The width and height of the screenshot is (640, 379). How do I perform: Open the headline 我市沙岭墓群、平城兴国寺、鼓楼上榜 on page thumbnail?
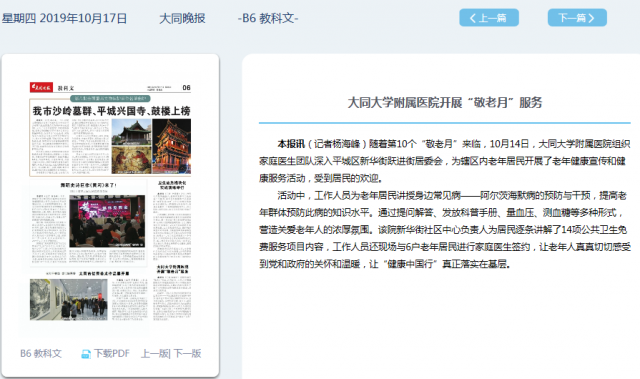pyautogui.click(x=111, y=111)
